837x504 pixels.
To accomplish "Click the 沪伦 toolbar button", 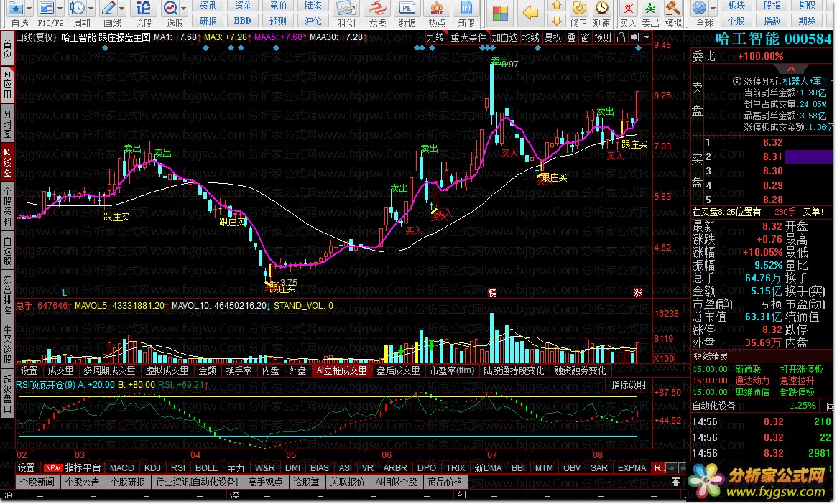I will (x=313, y=21).
